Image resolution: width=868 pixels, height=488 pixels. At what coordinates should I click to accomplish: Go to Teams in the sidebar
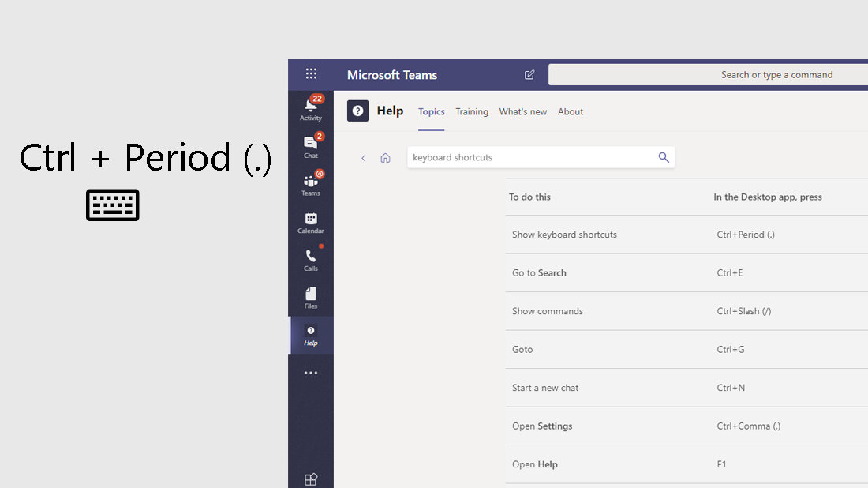(311, 184)
